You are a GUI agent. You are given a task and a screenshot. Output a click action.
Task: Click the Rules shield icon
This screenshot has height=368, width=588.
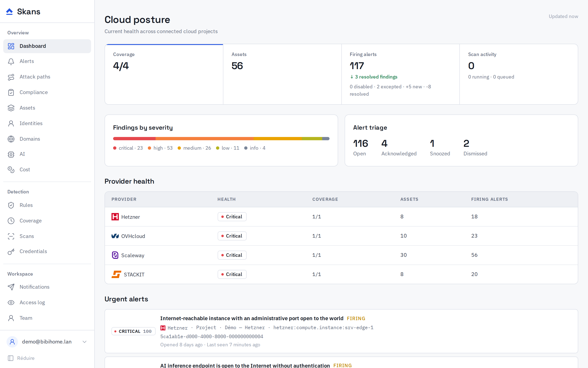click(11, 205)
